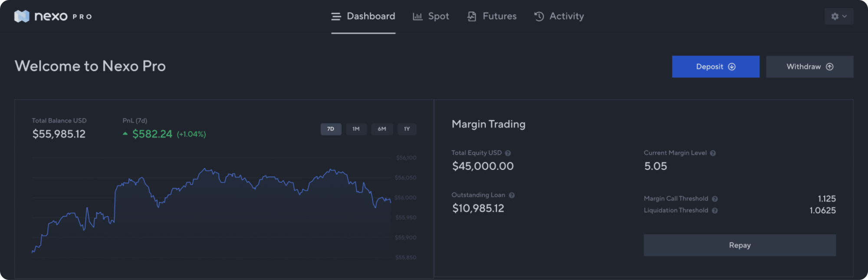Switch chart range to 1M
Viewport: 868px width, 280px height.
pos(356,129)
